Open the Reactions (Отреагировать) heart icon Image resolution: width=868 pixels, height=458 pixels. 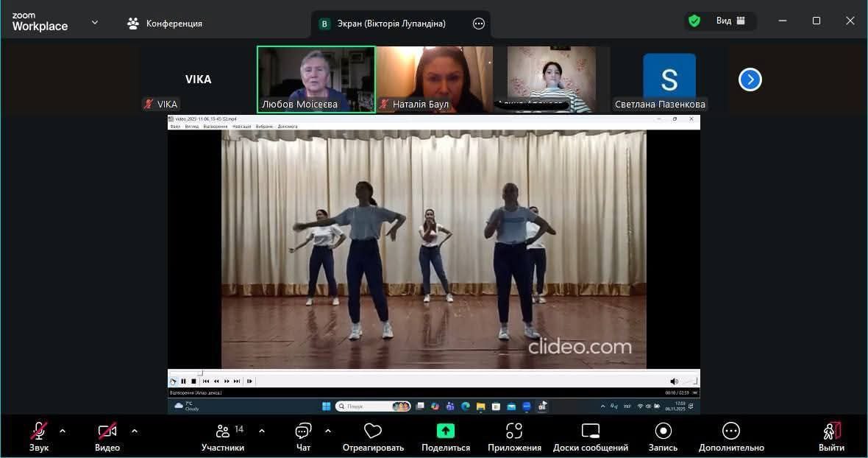[x=373, y=431]
